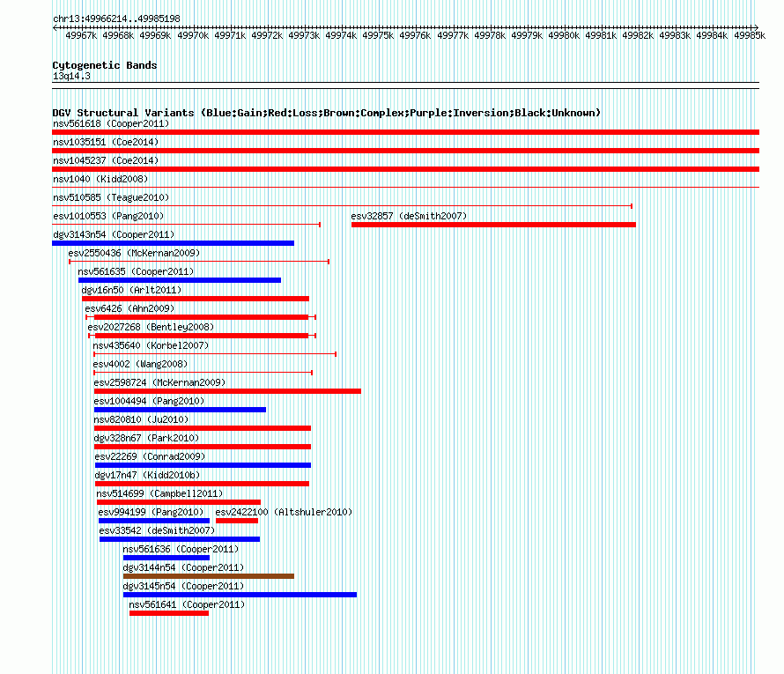Screen dimensions: 784x674
Task: Click the right arrow of the ruler
Action: (756, 27)
